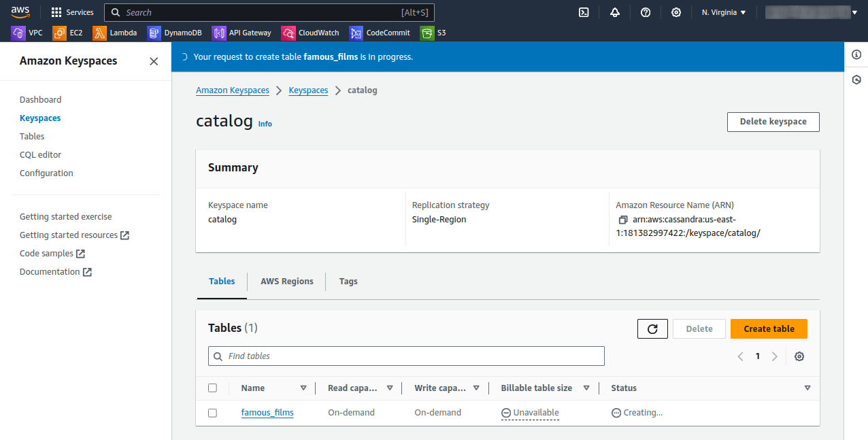This screenshot has width=868, height=440.
Task: Open the Lambda console shortcut
Action: (114, 32)
